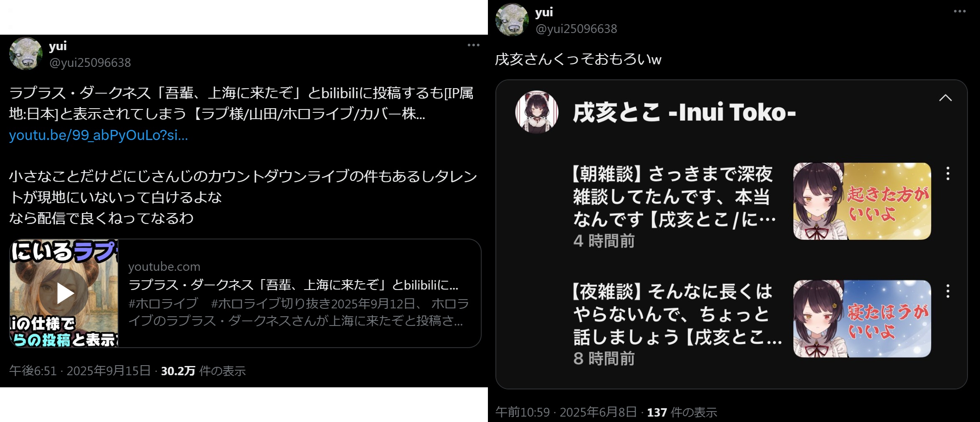Open the more options menu on the left tweet

pos(473,45)
